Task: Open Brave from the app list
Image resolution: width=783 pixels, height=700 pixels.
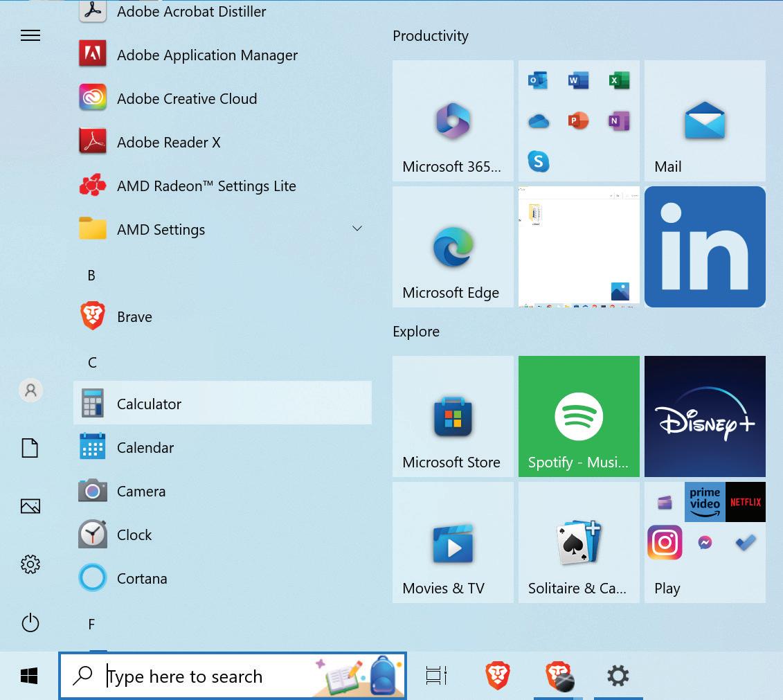Action: coord(222,316)
